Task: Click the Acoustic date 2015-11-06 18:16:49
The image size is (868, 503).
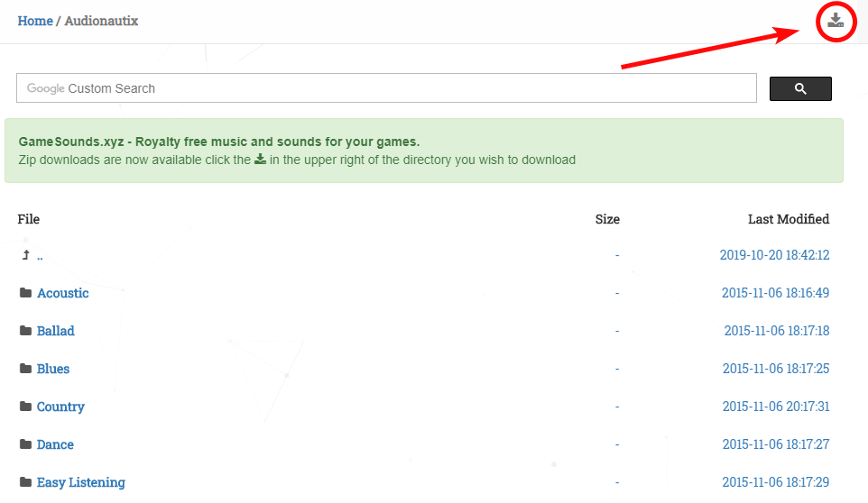Action: coord(776,292)
